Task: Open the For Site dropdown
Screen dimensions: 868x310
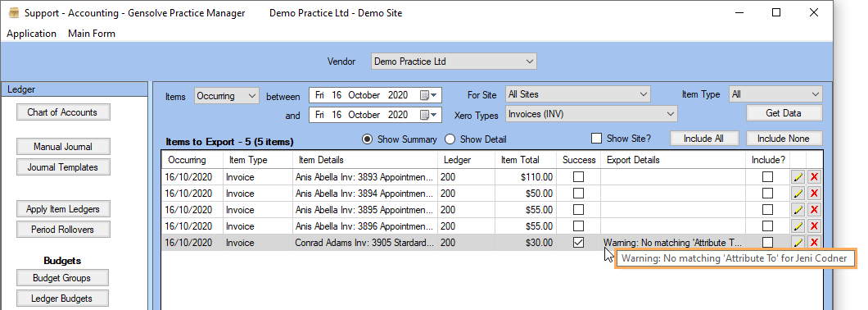Action: 578,95
